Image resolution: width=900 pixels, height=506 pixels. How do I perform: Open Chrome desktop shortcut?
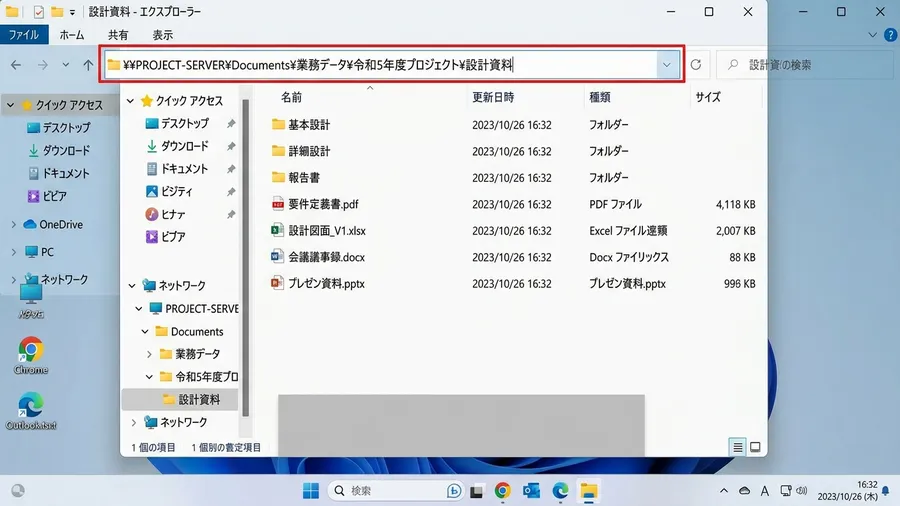coord(30,355)
